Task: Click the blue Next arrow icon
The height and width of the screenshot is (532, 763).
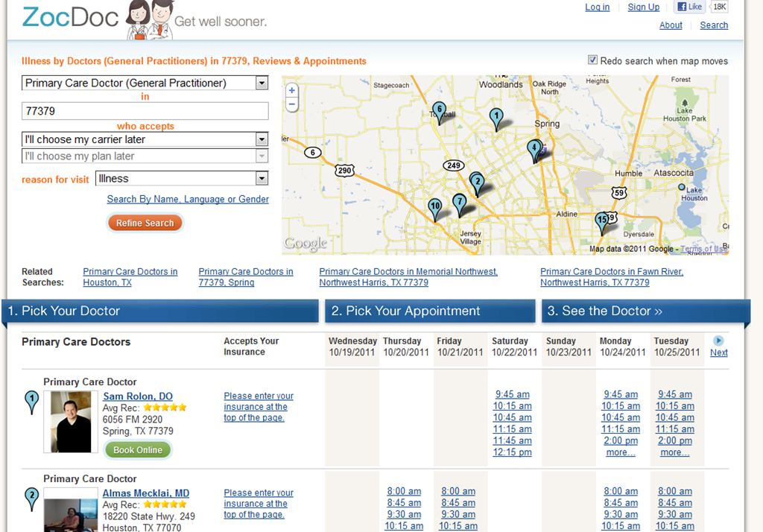Action: point(718,341)
